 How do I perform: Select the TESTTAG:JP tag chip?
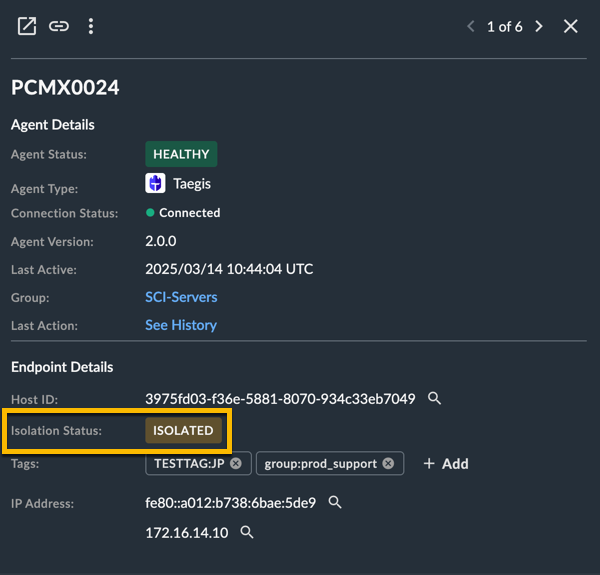198,464
